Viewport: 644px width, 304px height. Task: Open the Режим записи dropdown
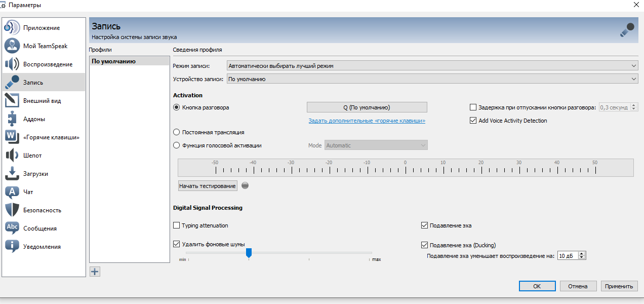(x=432, y=66)
